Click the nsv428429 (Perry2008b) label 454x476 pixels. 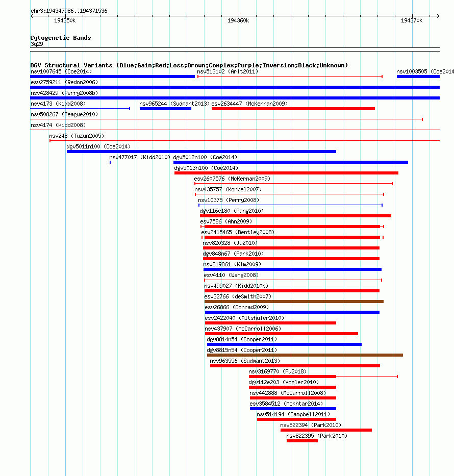pyautogui.click(x=64, y=93)
